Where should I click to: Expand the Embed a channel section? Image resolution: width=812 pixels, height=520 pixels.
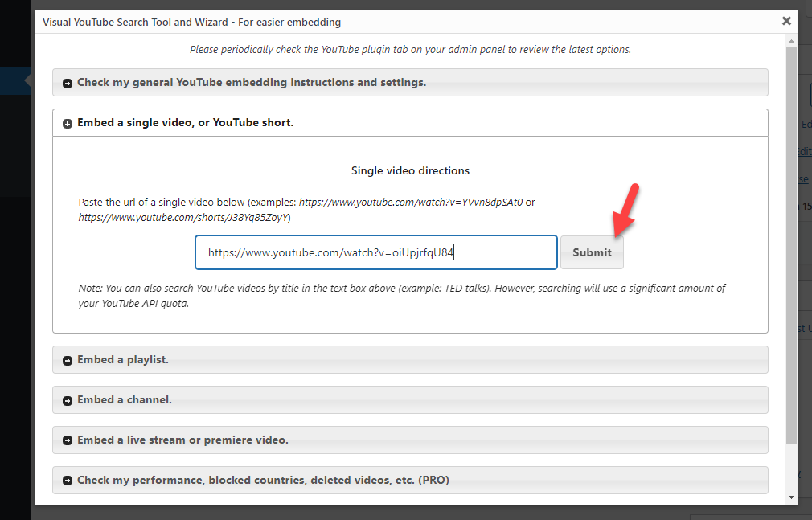410,399
